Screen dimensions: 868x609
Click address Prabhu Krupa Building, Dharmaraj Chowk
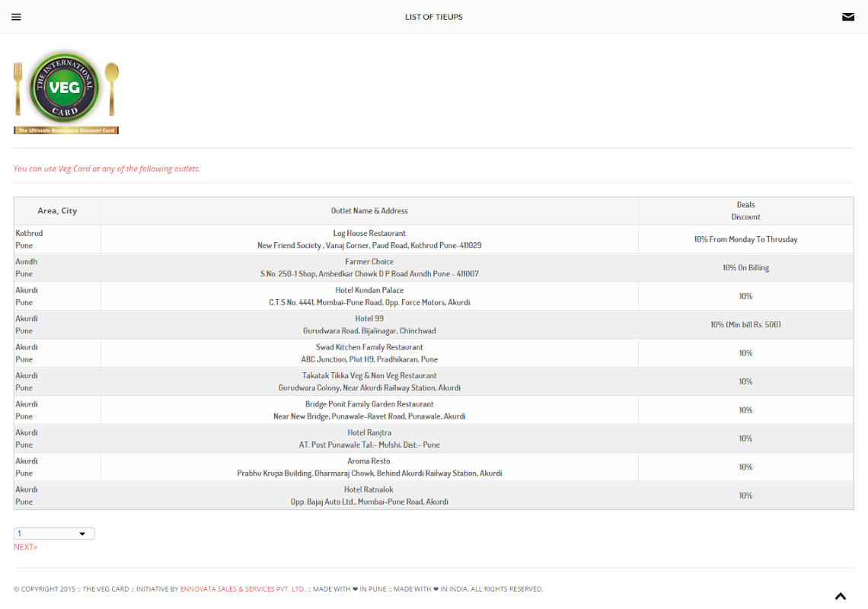point(369,473)
